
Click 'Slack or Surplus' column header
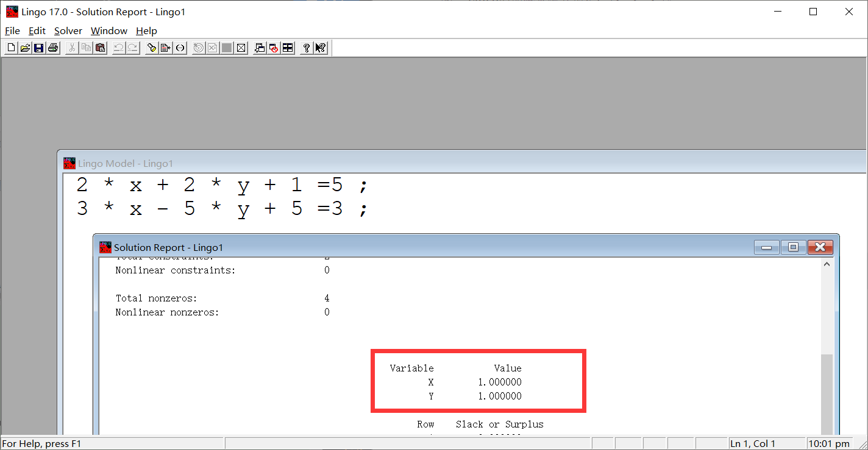click(500, 424)
